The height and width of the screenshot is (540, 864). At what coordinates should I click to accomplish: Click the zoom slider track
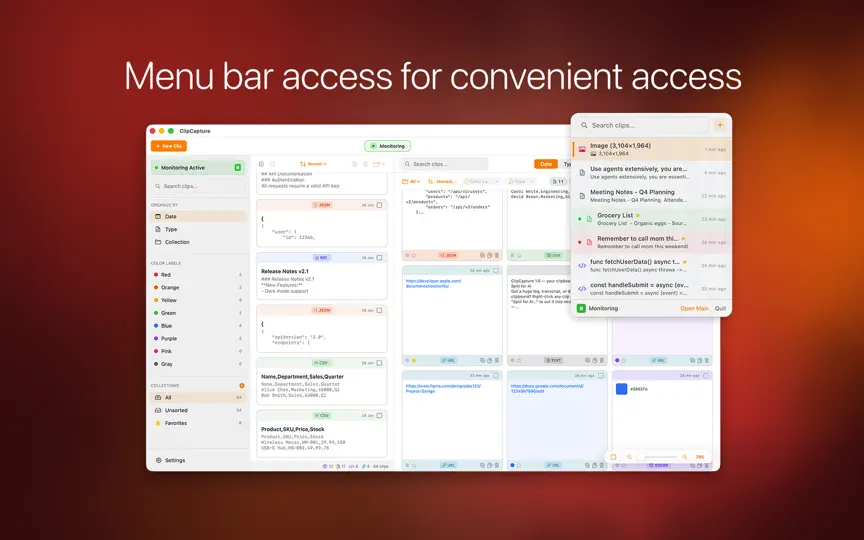click(657, 457)
